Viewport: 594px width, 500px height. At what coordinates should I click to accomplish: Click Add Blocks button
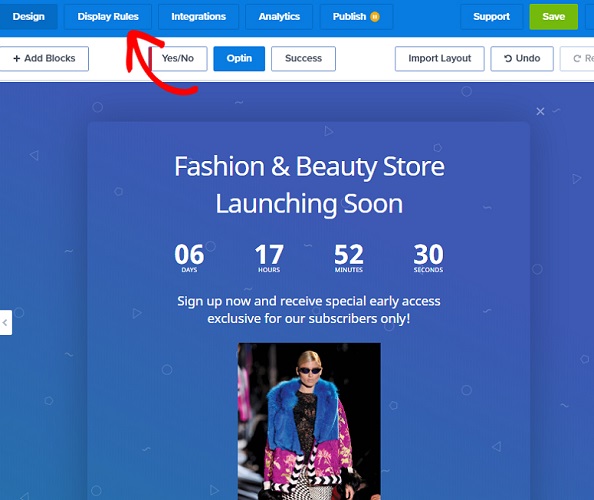(44, 59)
